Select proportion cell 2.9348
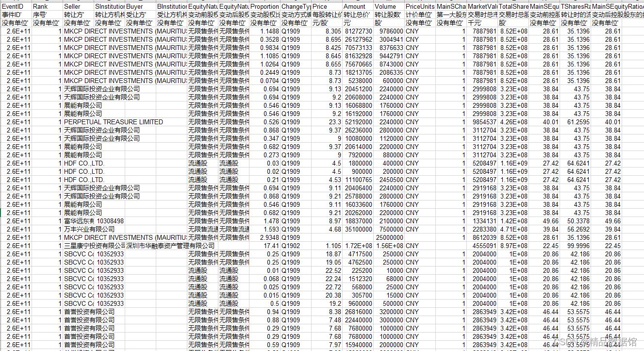Screen dimensions: 644x351 click(x=264, y=237)
